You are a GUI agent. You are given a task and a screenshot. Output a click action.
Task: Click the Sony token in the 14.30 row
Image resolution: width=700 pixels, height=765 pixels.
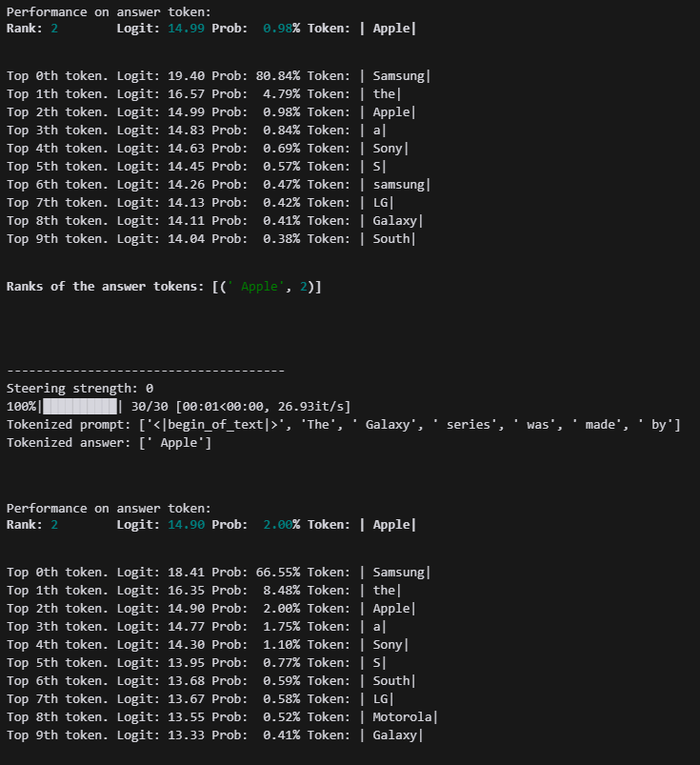coord(388,645)
